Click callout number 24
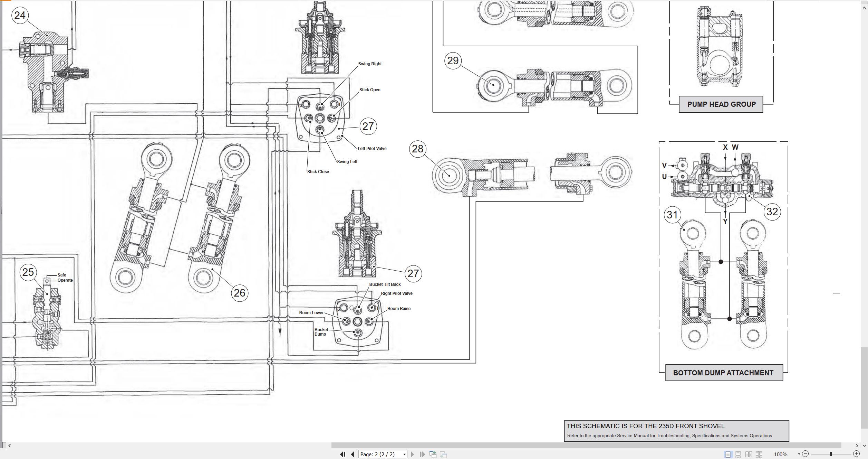The image size is (868, 459). click(20, 15)
